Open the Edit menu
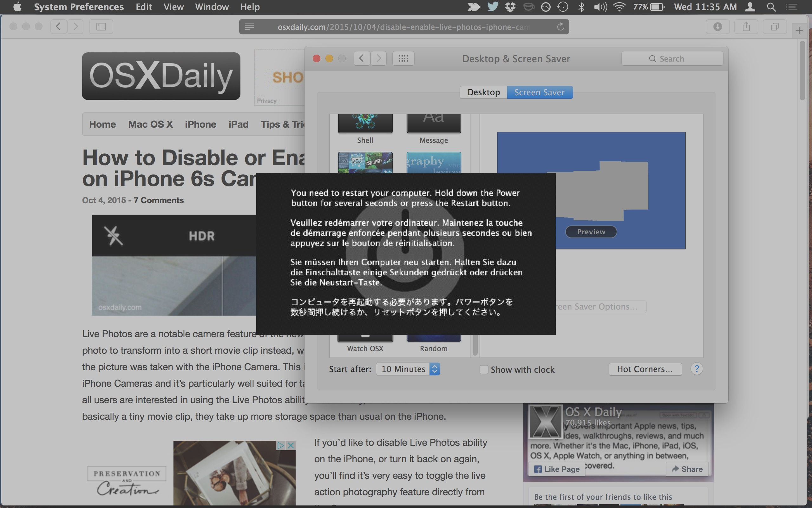812x508 pixels. tap(144, 7)
